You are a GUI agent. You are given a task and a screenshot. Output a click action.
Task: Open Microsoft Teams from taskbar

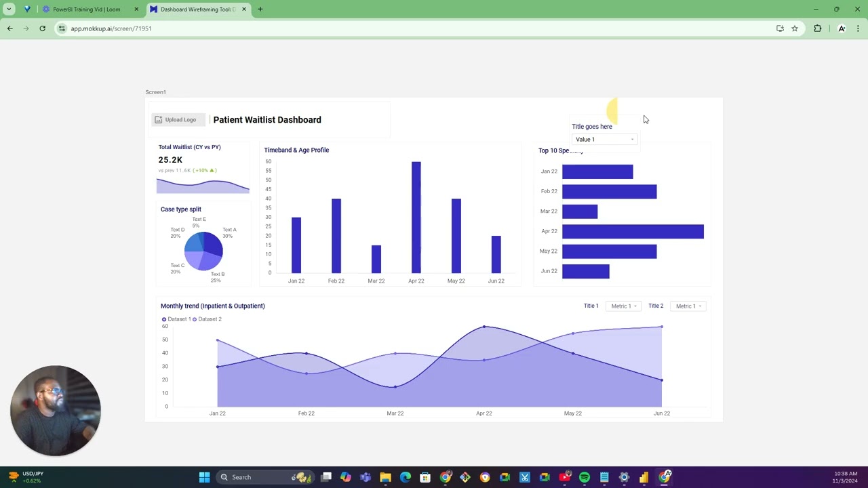366,477
